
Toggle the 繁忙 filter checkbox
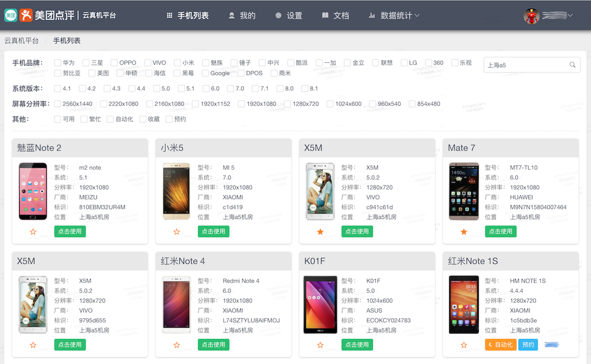pyautogui.click(x=84, y=119)
